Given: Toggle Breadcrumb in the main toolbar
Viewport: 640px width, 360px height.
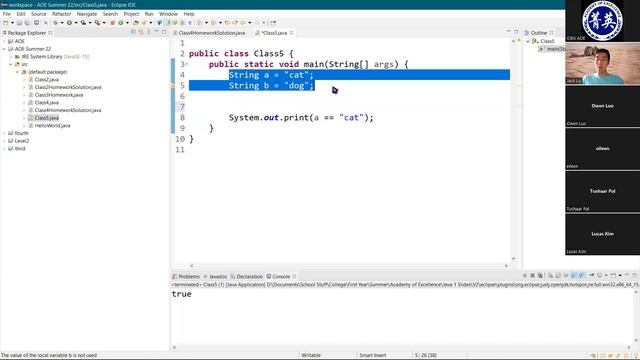Looking at the screenshot, I should pos(159,23).
